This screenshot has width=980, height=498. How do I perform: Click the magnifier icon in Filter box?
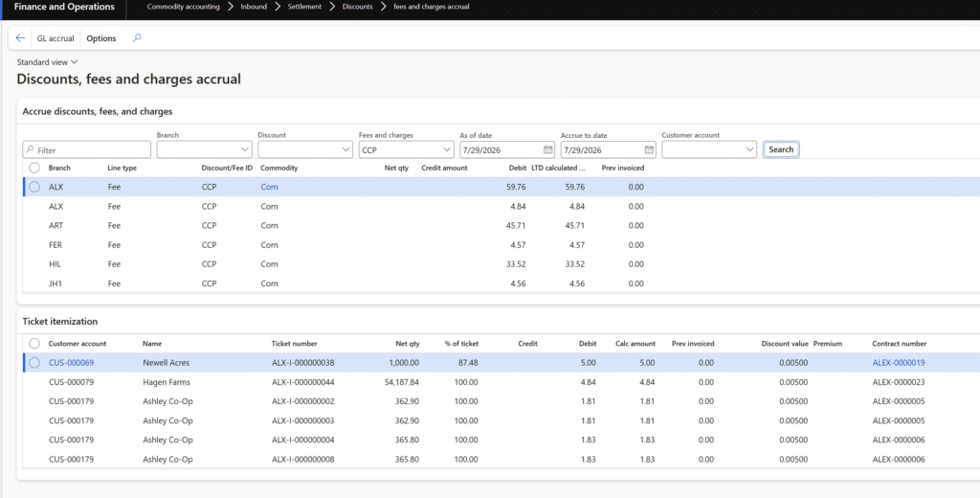point(30,150)
